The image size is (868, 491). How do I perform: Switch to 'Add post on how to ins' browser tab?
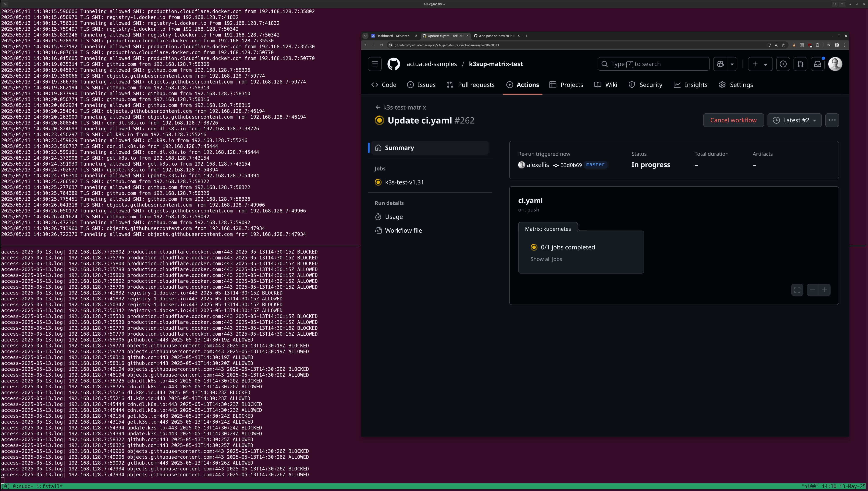pyautogui.click(x=496, y=36)
